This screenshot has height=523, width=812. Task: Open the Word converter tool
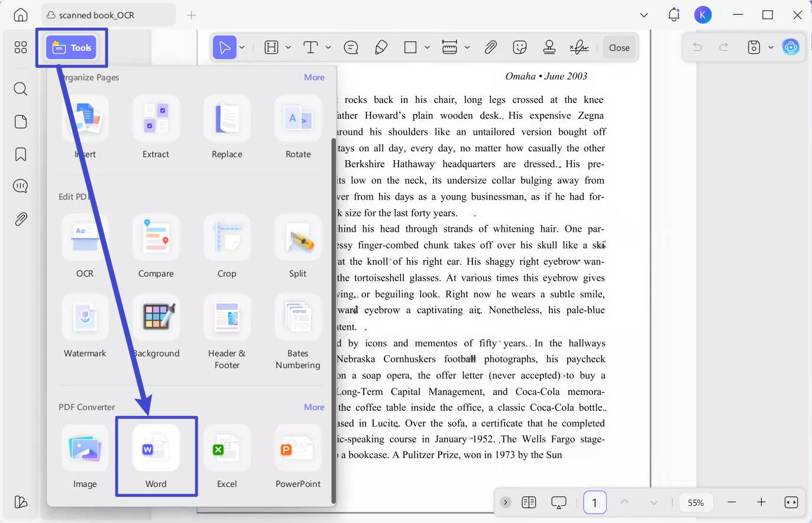[x=156, y=456]
